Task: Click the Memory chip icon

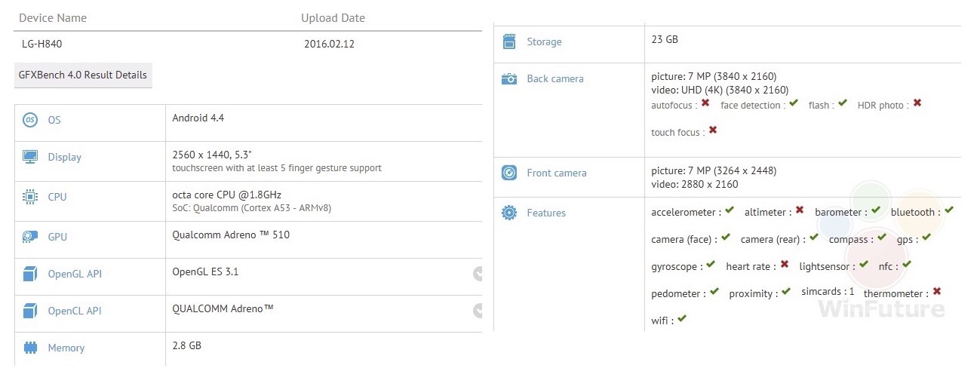Action: 30,348
